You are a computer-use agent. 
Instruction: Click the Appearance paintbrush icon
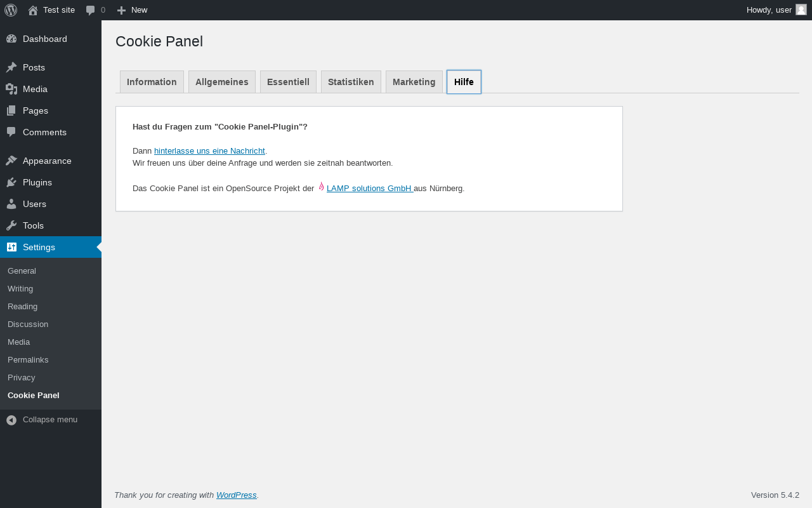pyautogui.click(x=11, y=161)
